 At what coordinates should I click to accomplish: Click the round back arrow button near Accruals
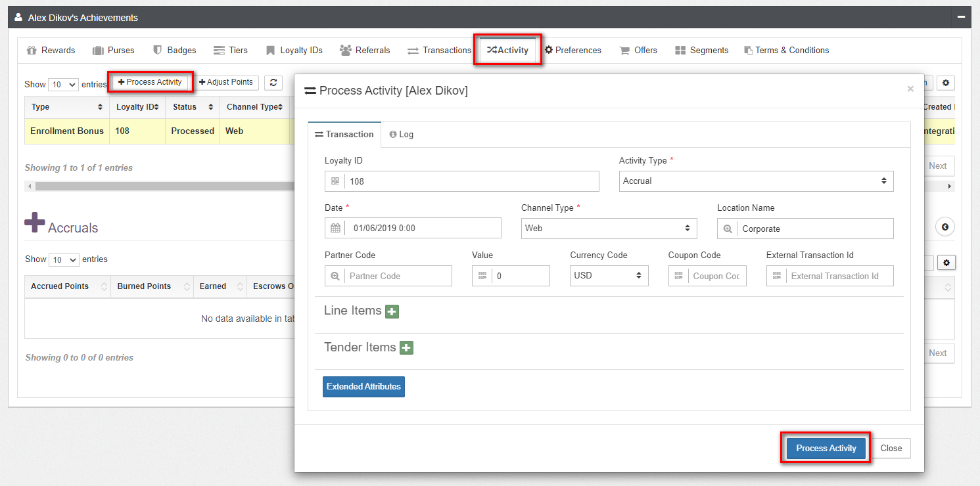click(x=945, y=227)
